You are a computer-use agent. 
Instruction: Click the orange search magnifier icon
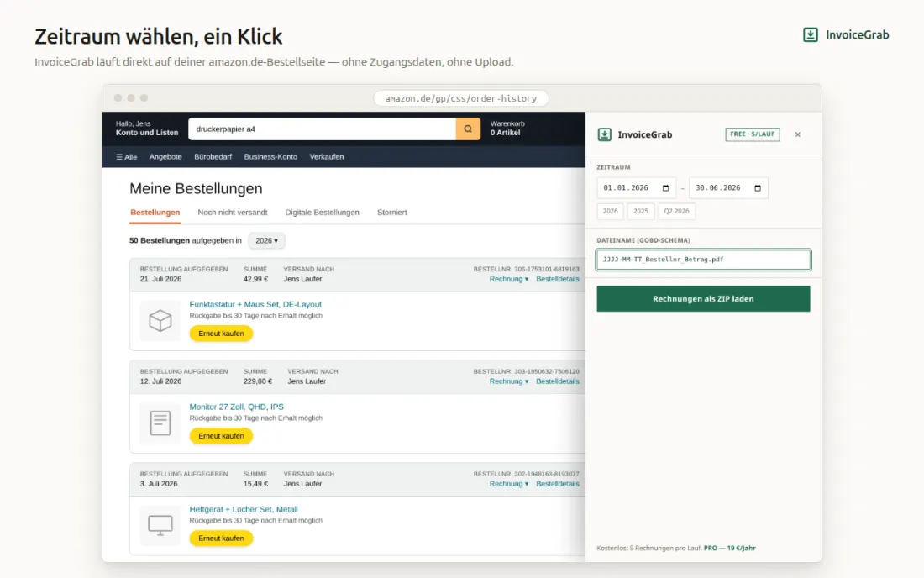468,129
